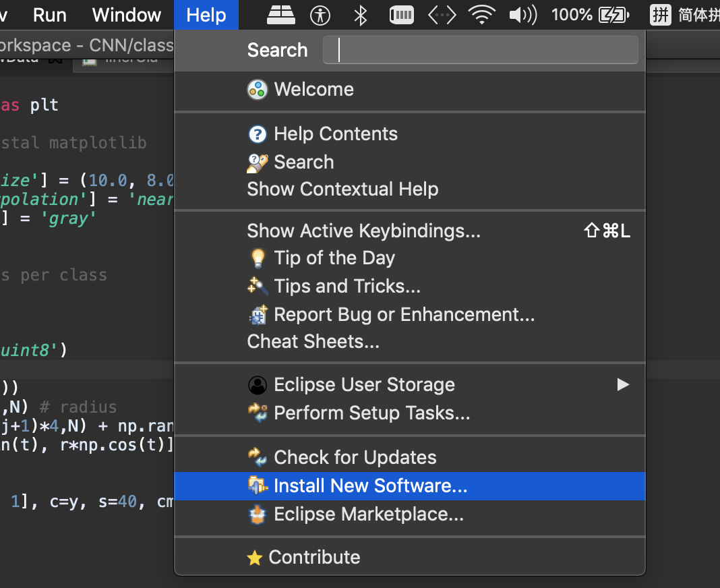The width and height of the screenshot is (720, 588).
Task: Focus the Help menu search field
Action: (x=480, y=50)
